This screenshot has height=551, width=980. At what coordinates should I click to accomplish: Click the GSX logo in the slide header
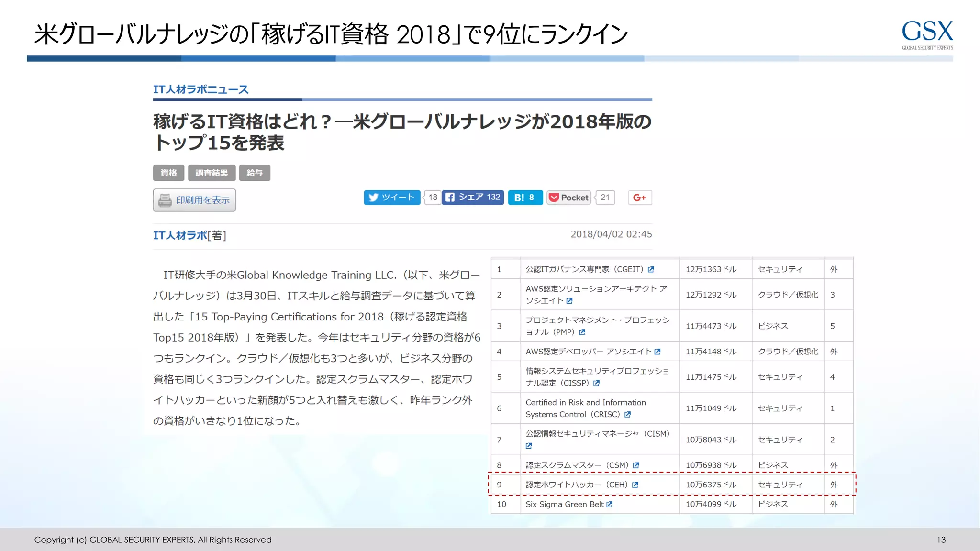pyautogui.click(x=927, y=35)
